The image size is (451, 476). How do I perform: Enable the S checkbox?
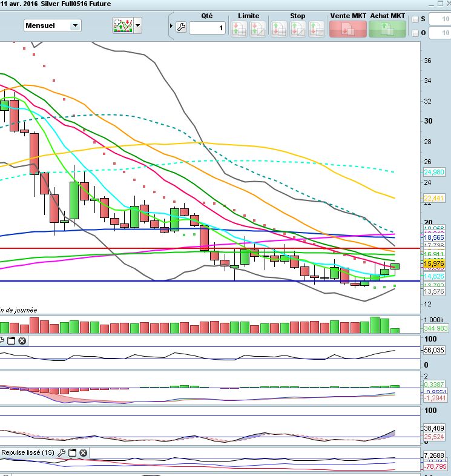click(415, 19)
